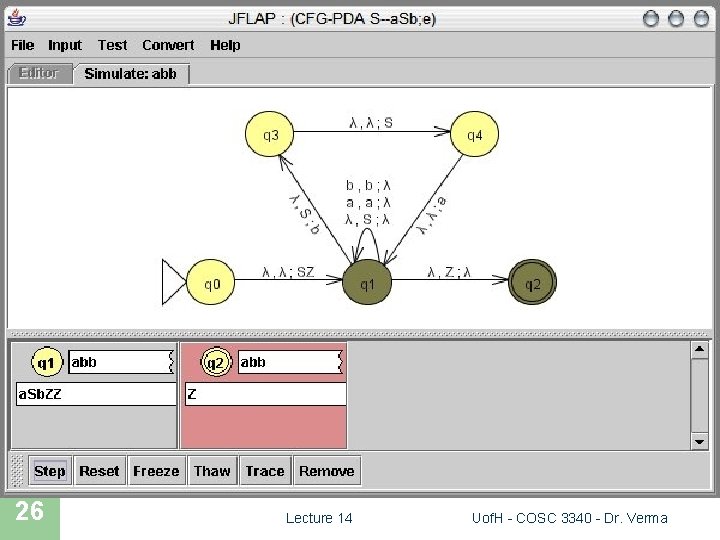The height and width of the screenshot is (540, 720).
Task: Click the JFLAP Java coffee cup icon
Action: pyautogui.click(x=17, y=18)
